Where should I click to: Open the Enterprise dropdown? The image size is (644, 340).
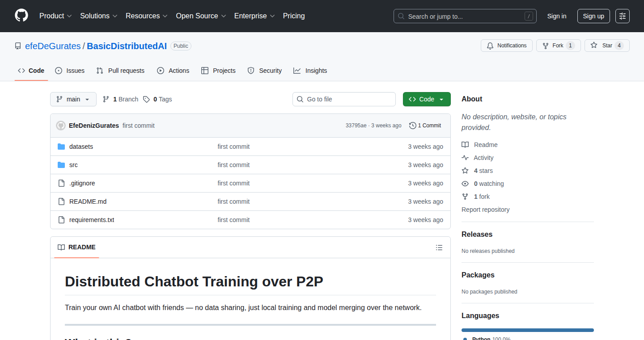pyautogui.click(x=254, y=16)
